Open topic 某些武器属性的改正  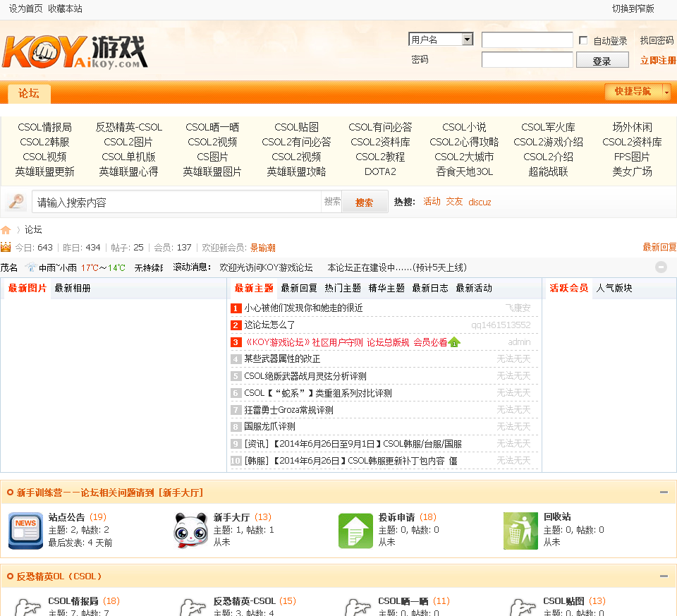(x=282, y=358)
